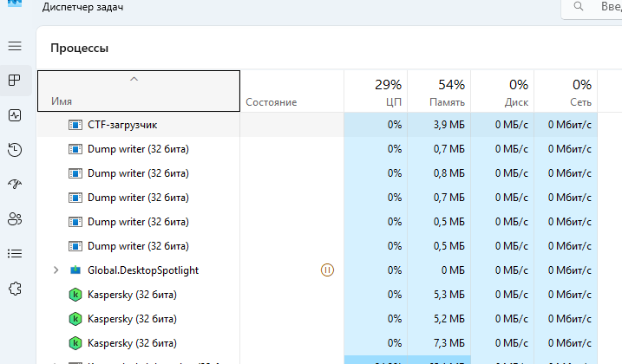Open App history page in sidebar
The height and width of the screenshot is (364, 622).
coord(15,150)
